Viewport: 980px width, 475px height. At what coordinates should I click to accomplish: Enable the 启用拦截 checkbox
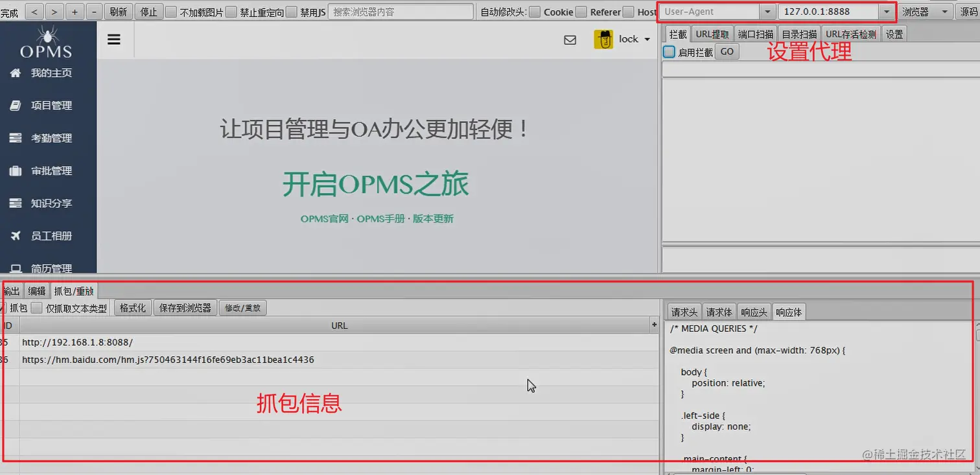tap(670, 52)
